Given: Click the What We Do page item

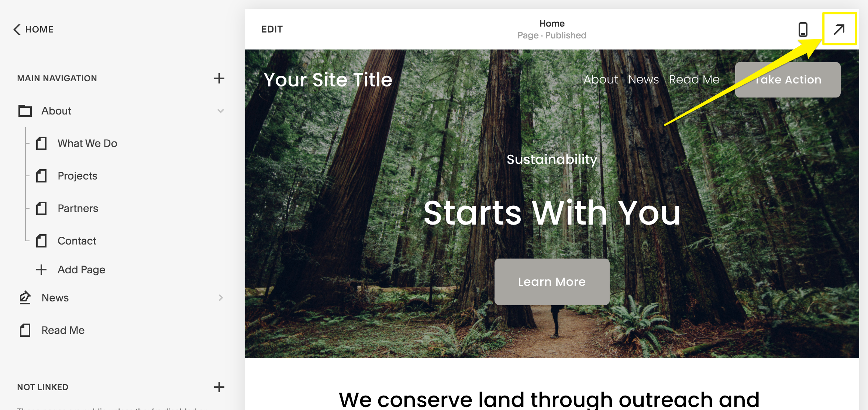Looking at the screenshot, I should tap(88, 143).
